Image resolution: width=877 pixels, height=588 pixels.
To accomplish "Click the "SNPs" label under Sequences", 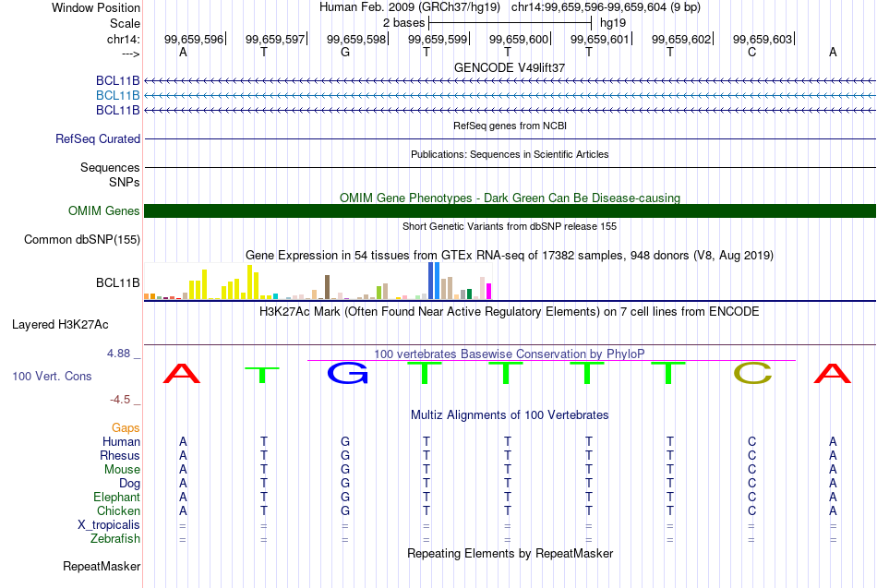I will (x=125, y=183).
